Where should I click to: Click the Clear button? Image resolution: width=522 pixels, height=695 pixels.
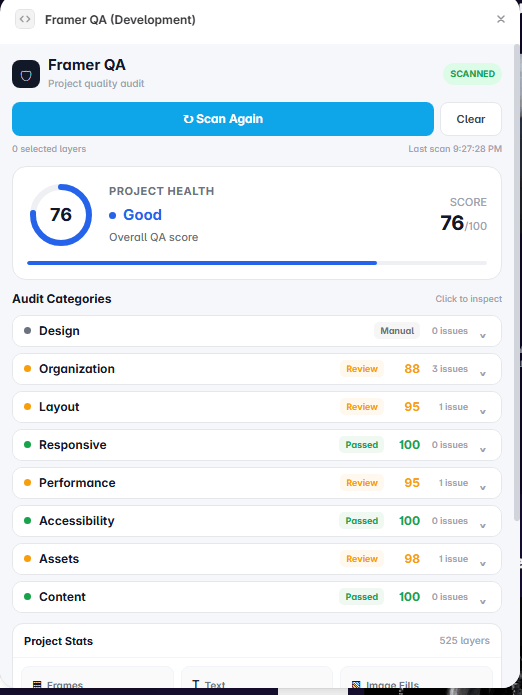[x=471, y=119]
